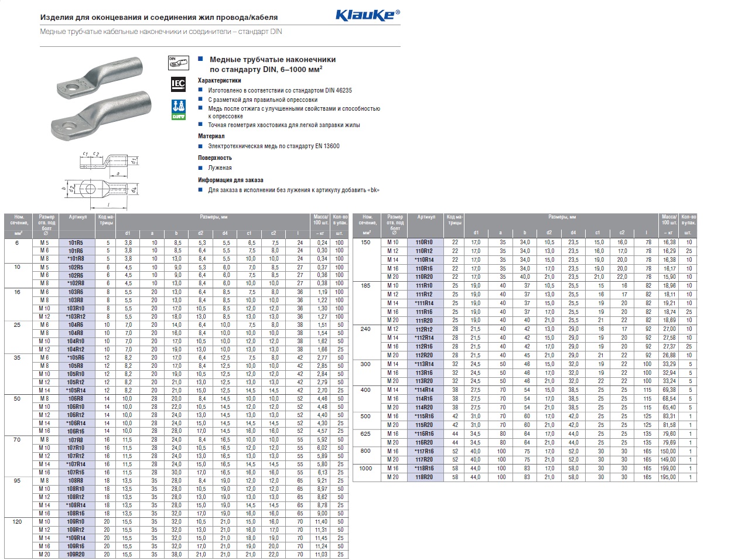Click the 'Поверхность' heading
Image resolution: width=738 pixels, height=560 pixels.
click(x=214, y=158)
